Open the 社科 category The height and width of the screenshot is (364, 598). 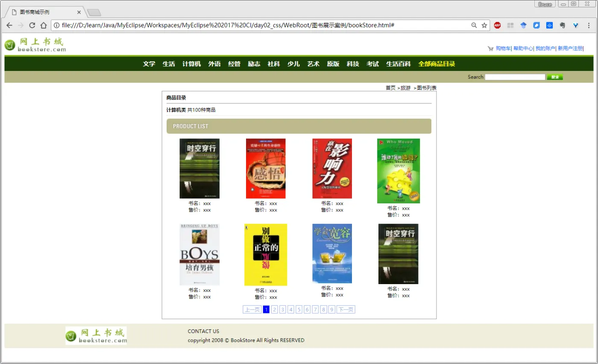[274, 64]
